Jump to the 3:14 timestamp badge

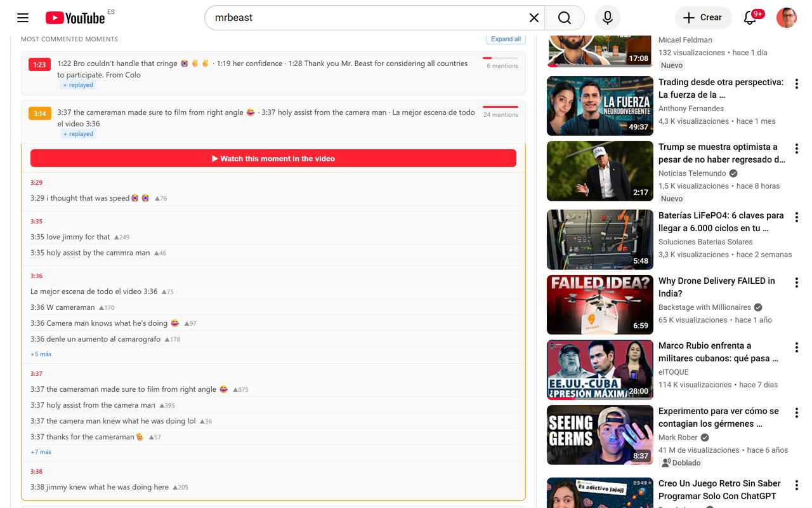39,114
